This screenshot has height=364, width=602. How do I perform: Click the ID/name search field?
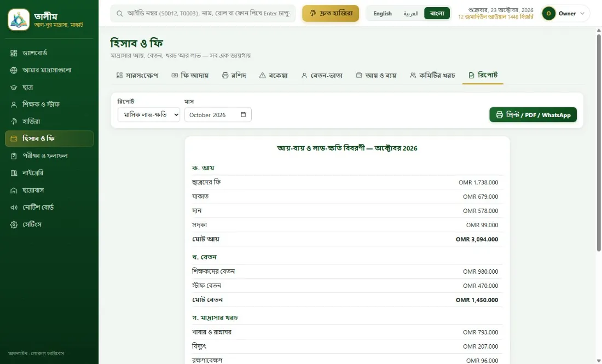click(203, 14)
